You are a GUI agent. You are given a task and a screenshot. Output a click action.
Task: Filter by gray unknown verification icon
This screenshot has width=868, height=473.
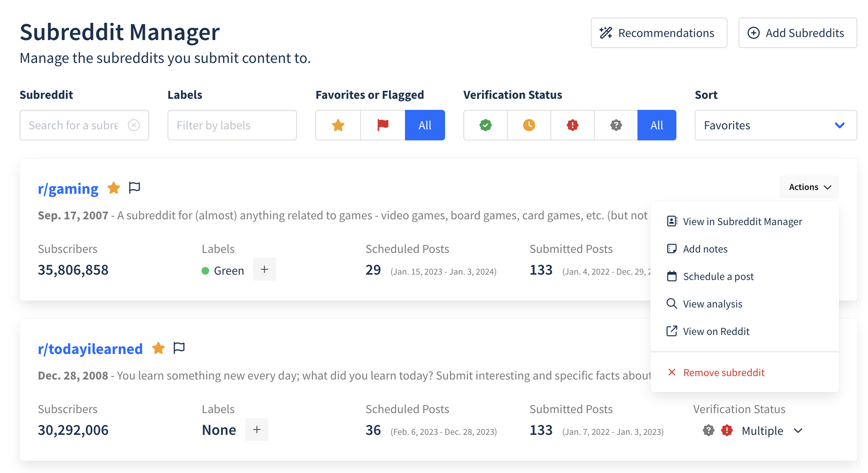(616, 125)
